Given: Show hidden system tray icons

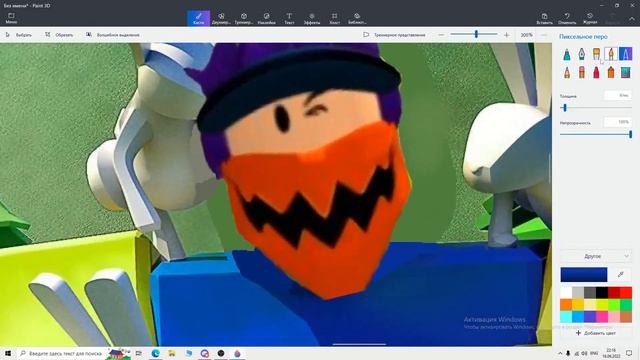Looking at the screenshot, I should click(x=560, y=353).
